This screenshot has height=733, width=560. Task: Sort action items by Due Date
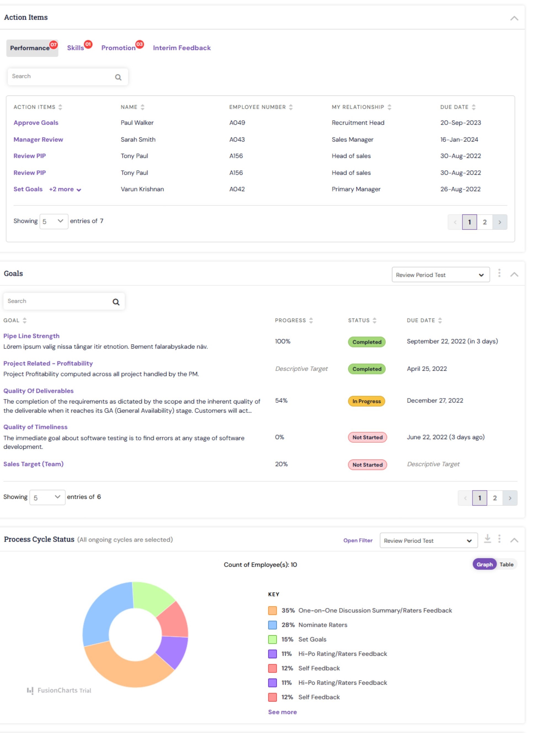473,107
